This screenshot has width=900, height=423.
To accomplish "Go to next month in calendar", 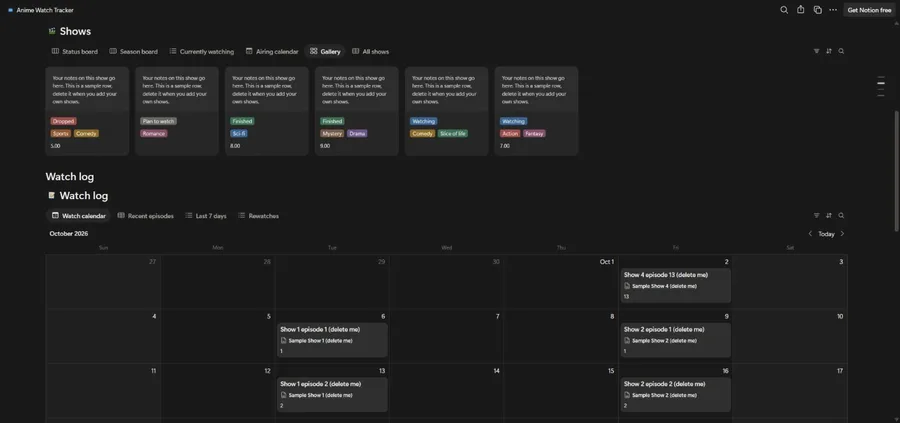I will pos(842,234).
